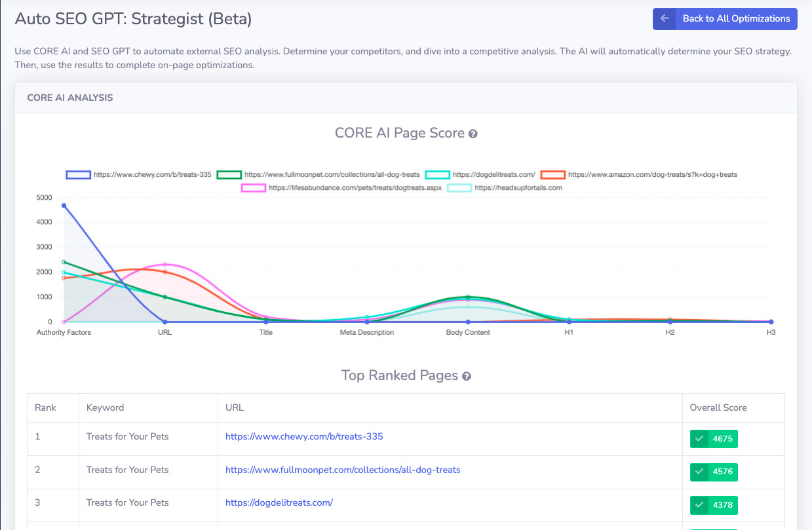Click the 4576 overall score badge

coord(714,472)
